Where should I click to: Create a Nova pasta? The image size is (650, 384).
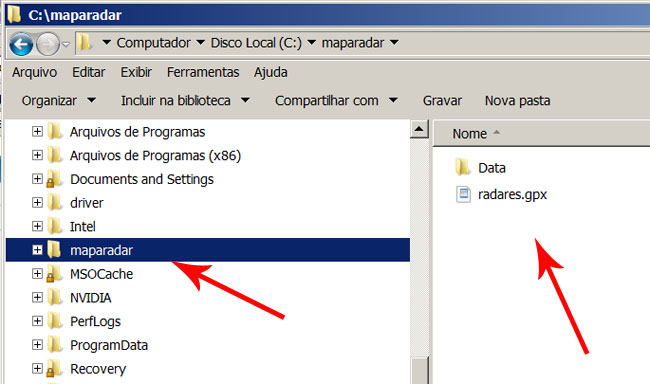pyautogui.click(x=517, y=101)
